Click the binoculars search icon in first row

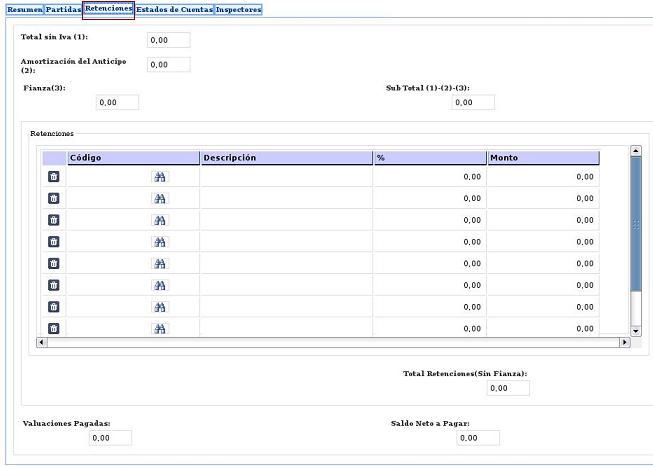(160, 176)
